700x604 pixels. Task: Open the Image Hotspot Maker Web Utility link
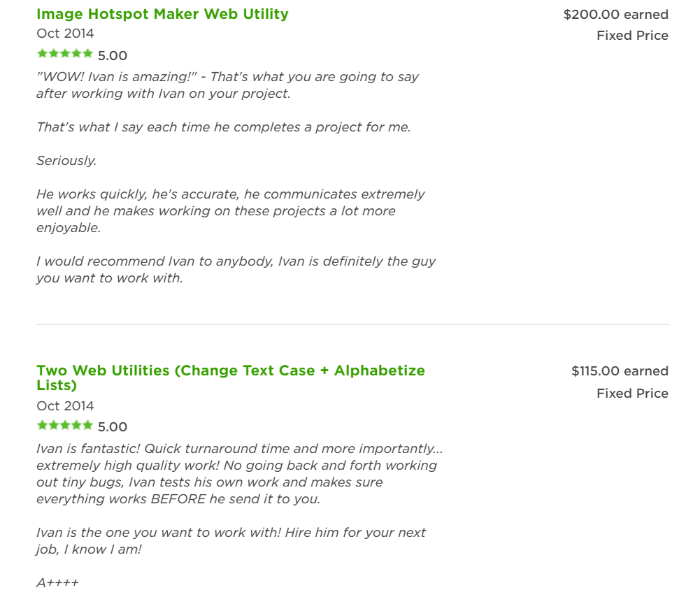(162, 14)
